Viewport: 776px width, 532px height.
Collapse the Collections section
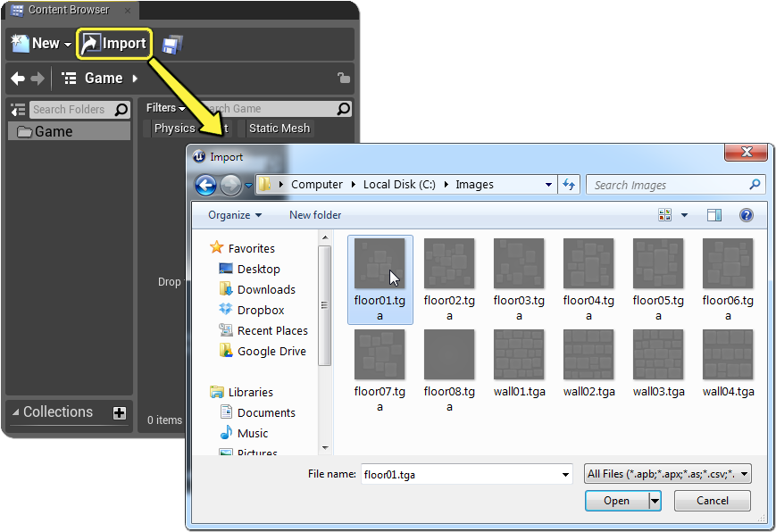point(14,412)
